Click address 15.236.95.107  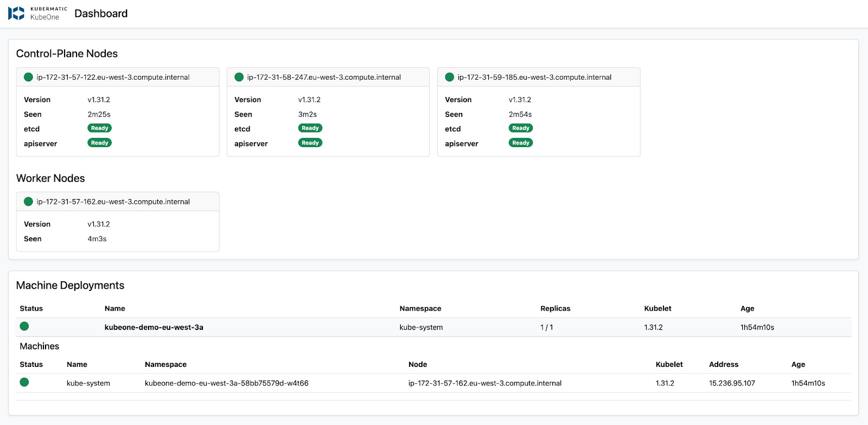pyautogui.click(x=732, y=383)
